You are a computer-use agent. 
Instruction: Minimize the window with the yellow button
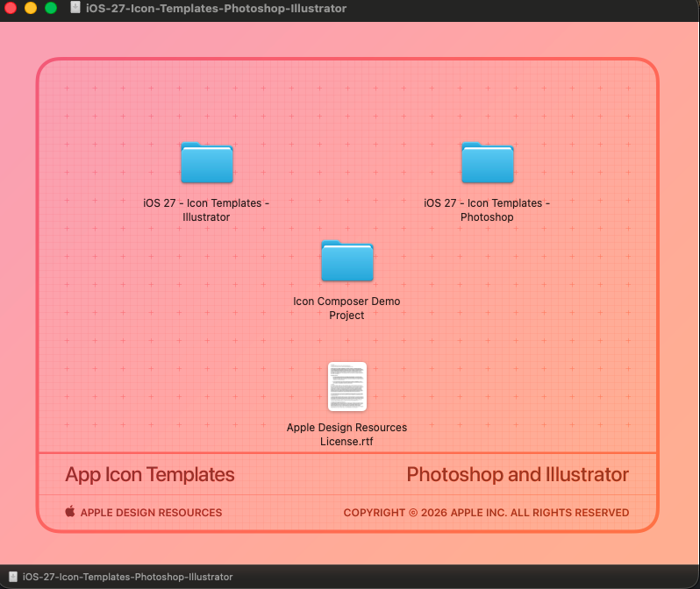(31, 8)
